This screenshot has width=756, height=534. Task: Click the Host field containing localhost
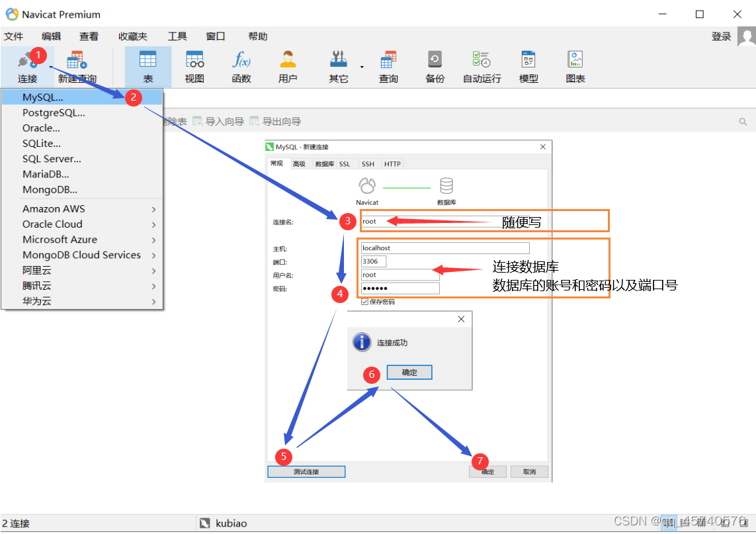[445, 248]
